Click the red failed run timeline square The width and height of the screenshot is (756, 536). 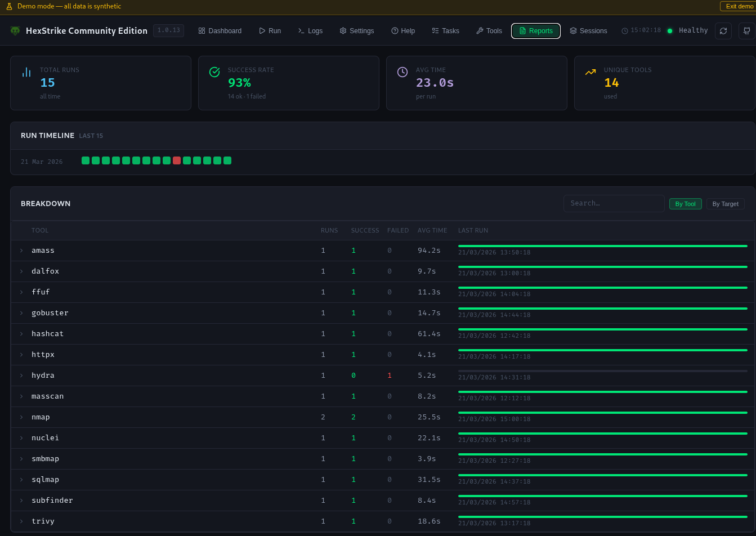pyautogui.click(x=177, y=160)
